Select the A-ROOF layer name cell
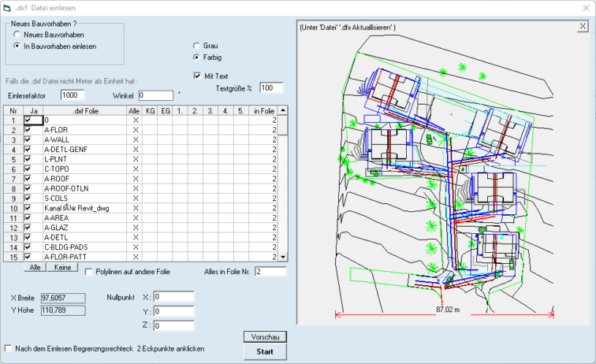Image resolution: width=596 pixels, height=364 pixels. click(85, 179)
